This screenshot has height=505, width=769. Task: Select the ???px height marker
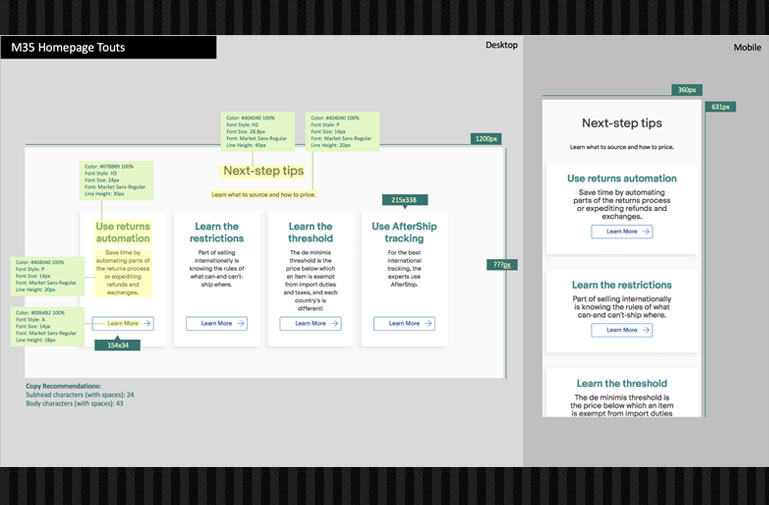tap(501, 265)
